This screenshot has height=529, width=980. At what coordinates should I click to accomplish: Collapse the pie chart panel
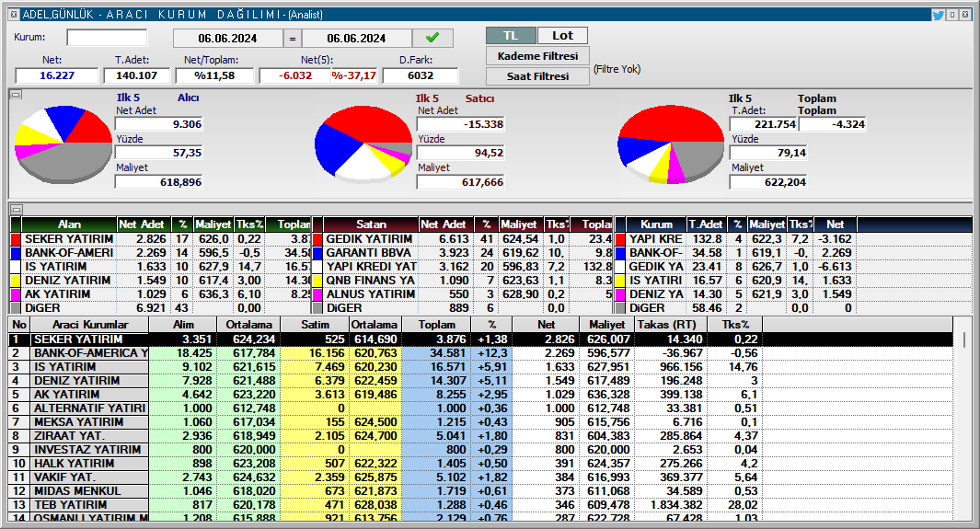coord(17,95)
